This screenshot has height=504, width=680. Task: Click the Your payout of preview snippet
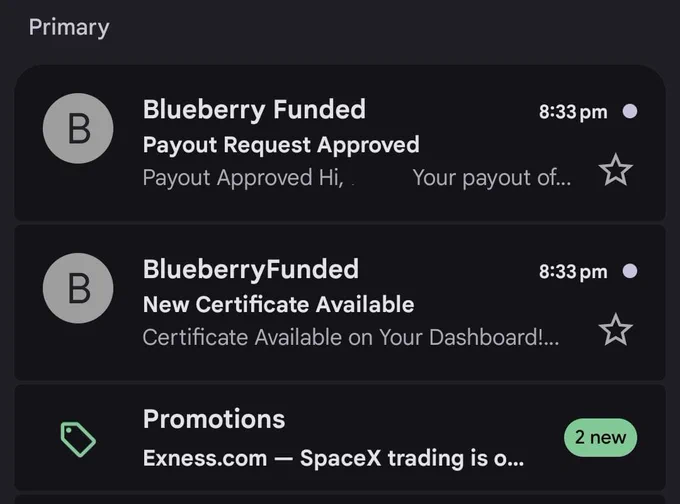[492, 178]
